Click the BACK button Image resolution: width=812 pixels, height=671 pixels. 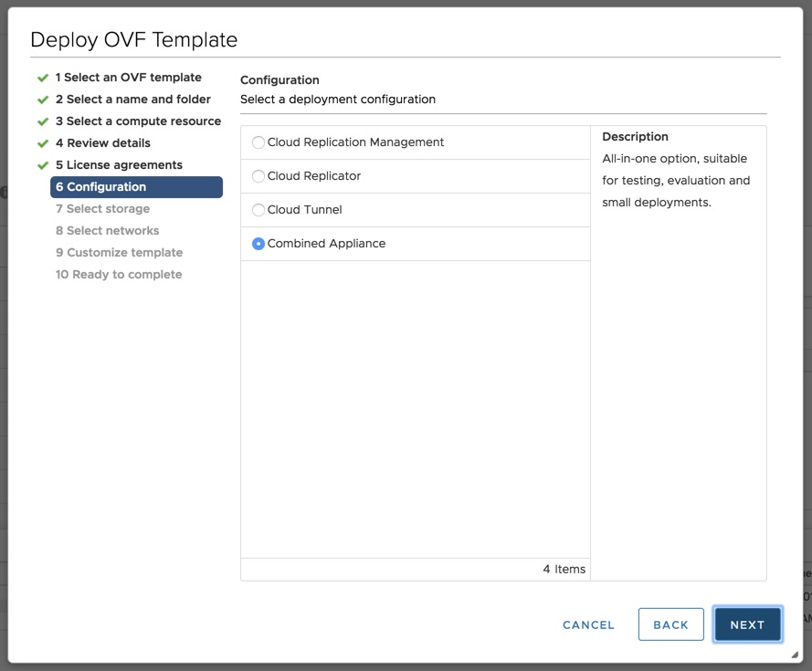point(670,625)
